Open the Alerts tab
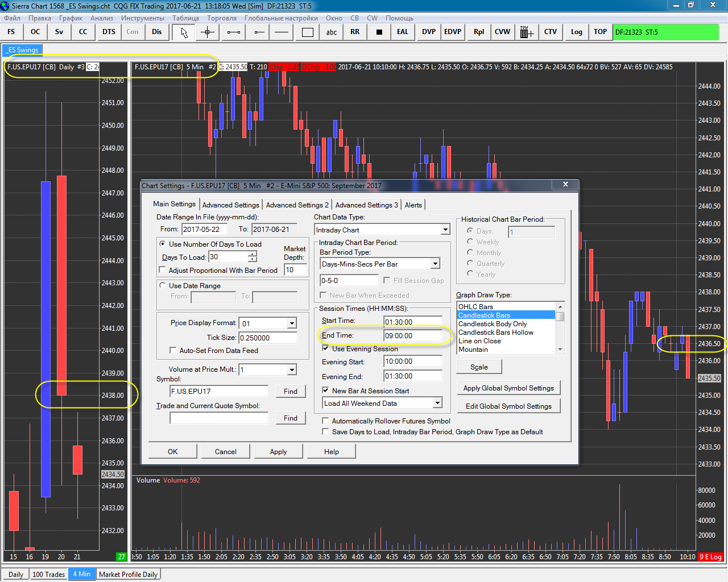 tap(413, 205)
